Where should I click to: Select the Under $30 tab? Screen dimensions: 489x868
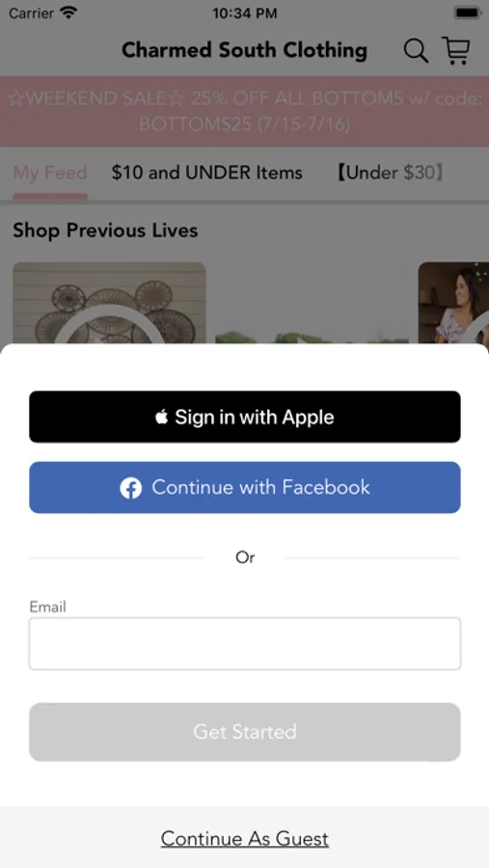[390, 173]
